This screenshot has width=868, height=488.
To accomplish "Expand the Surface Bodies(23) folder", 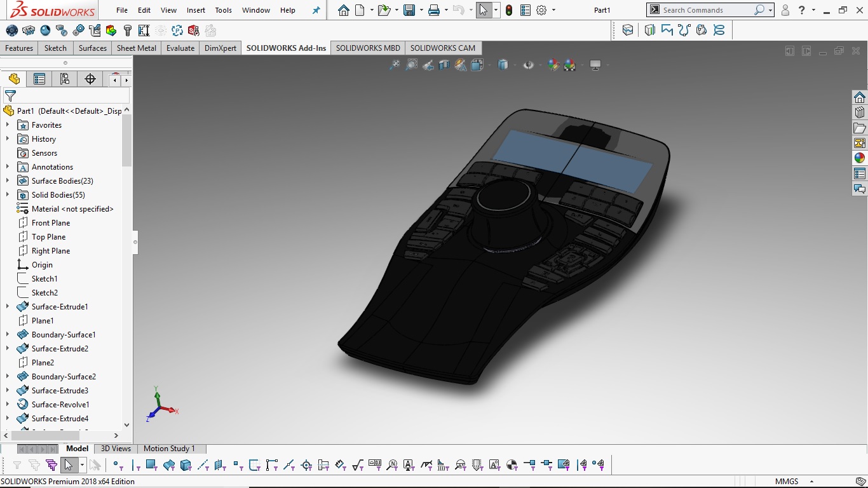I will pyautogui.click(x=8, y=181).
